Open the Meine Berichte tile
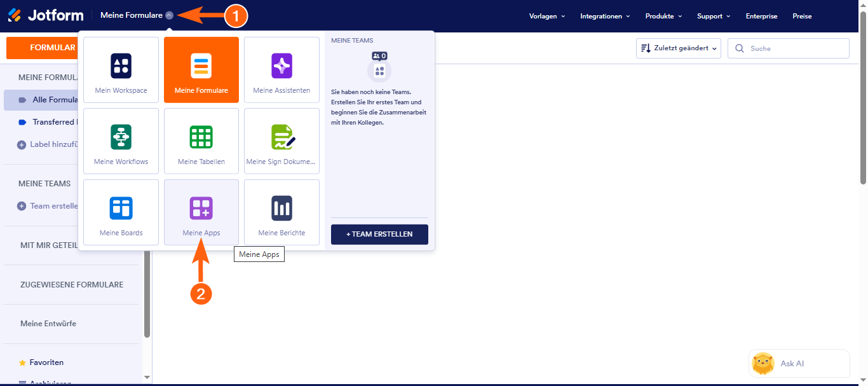 [x=281, y=212]
